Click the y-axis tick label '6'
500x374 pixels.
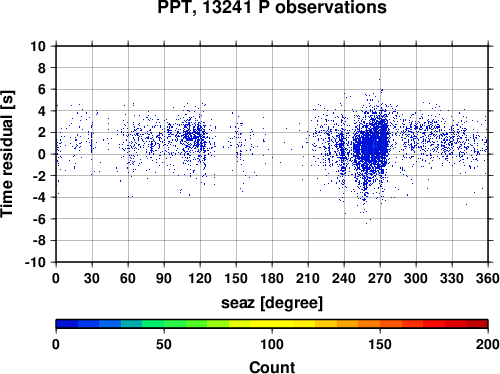[42, 90]
